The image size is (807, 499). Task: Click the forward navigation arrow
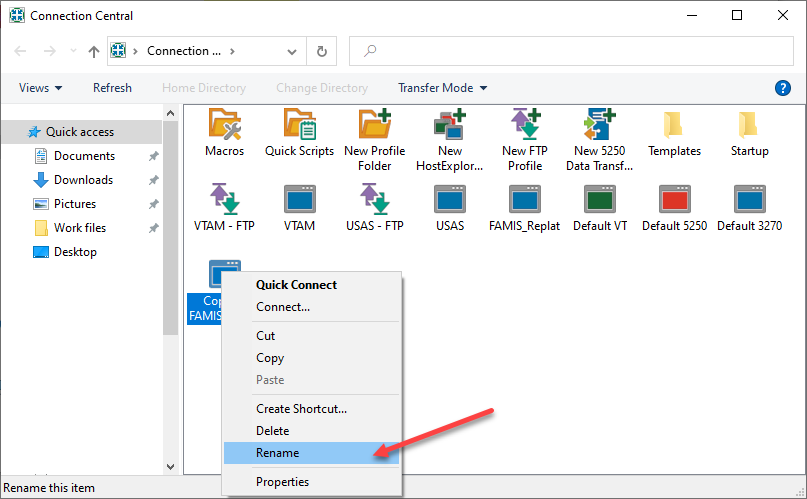(x=50, y=51)
